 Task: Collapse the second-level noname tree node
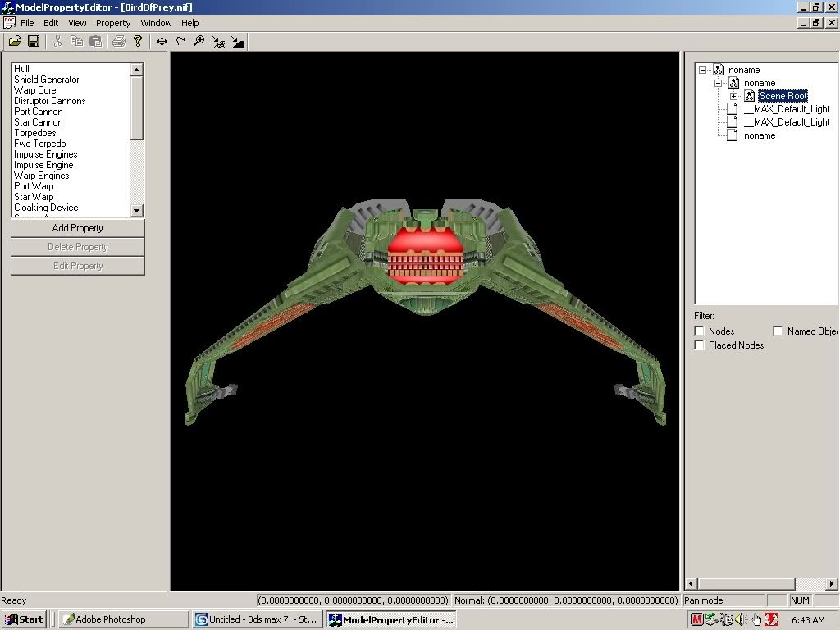pos(719,83)
